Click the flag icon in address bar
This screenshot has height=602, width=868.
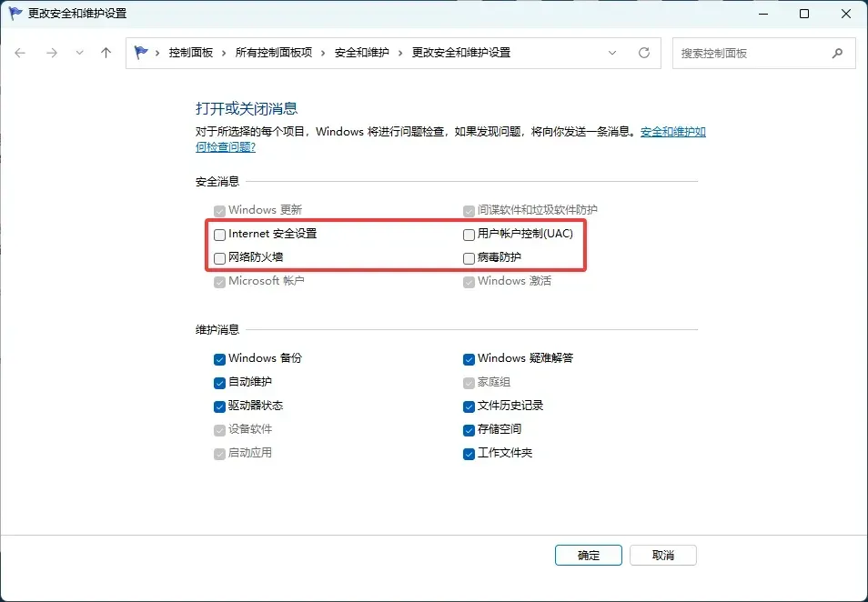(x=141, y=53)
